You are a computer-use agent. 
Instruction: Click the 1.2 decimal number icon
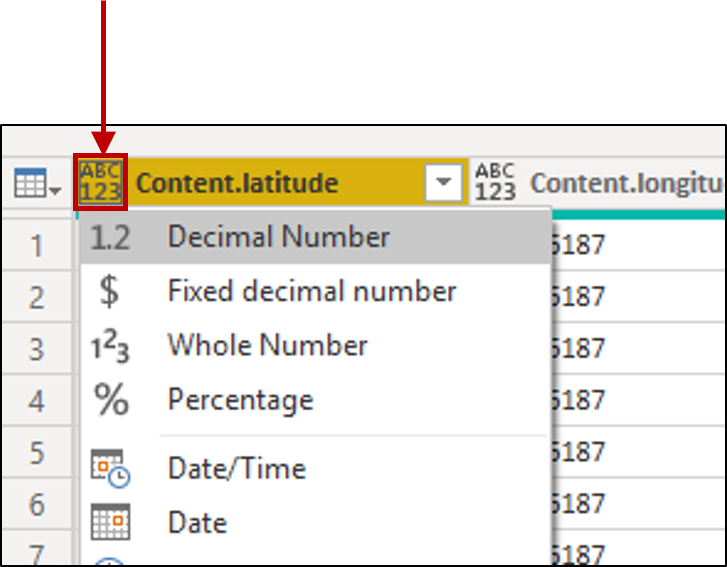(110, 237)
